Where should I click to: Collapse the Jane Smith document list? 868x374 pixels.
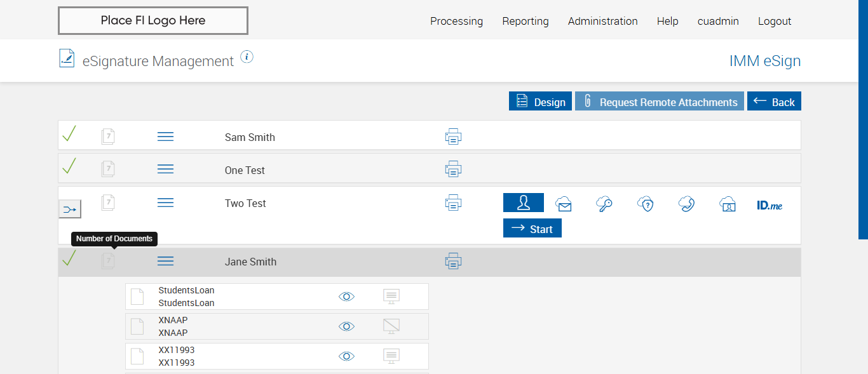coord(165,261)
